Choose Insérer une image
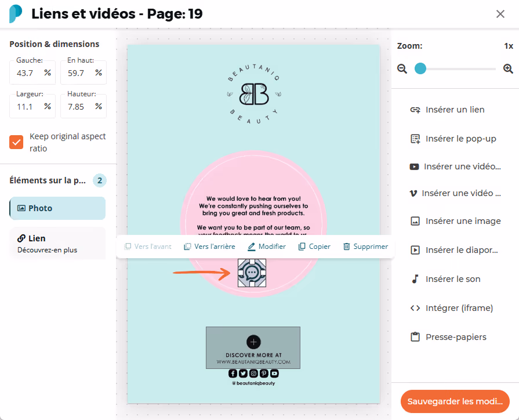This screenshot has height=420, width=519. pos(455,221)
